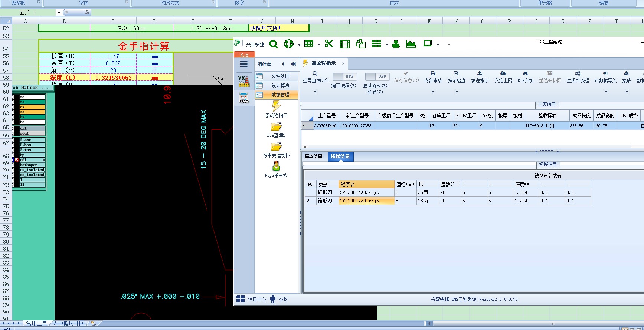The height and width of the screenshot is (330, 644).
Task: Toggle checkbox beside '2.ast' layer in Job Matrix
Action: (x=13, y=140)
